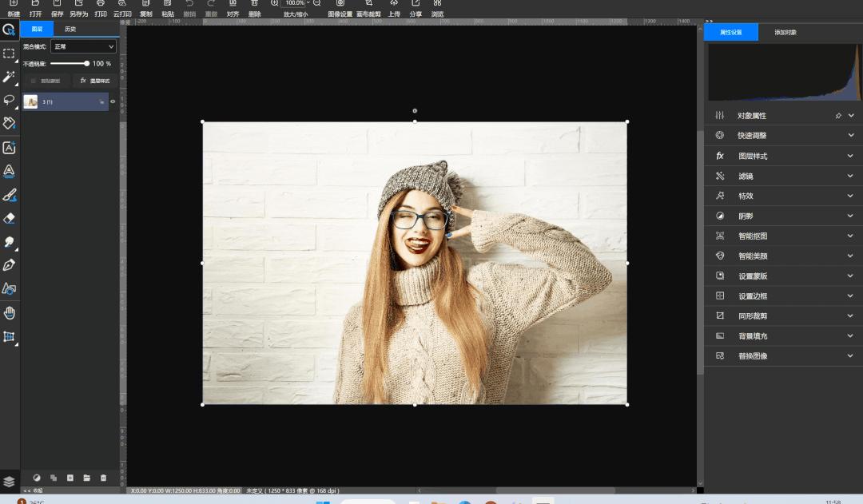This screenshot has height=504, width=863.
Task: Expand the 智能抠图 smart cutout section
Action: 850,236
